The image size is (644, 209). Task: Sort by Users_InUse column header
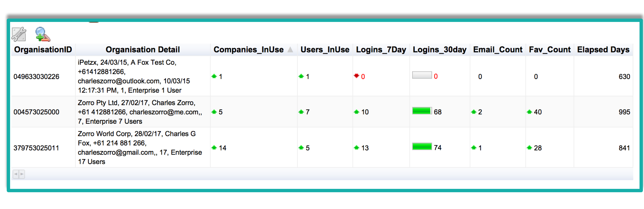325,50
